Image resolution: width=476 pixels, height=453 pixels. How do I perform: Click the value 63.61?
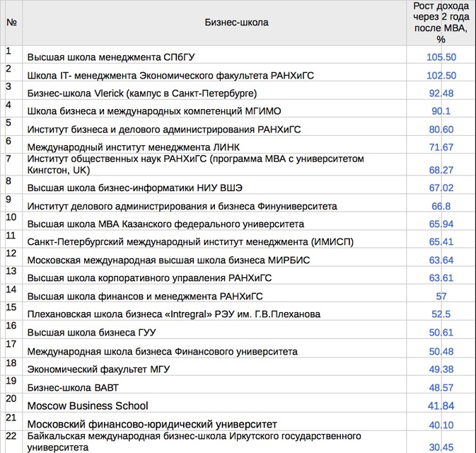point(441,278)
